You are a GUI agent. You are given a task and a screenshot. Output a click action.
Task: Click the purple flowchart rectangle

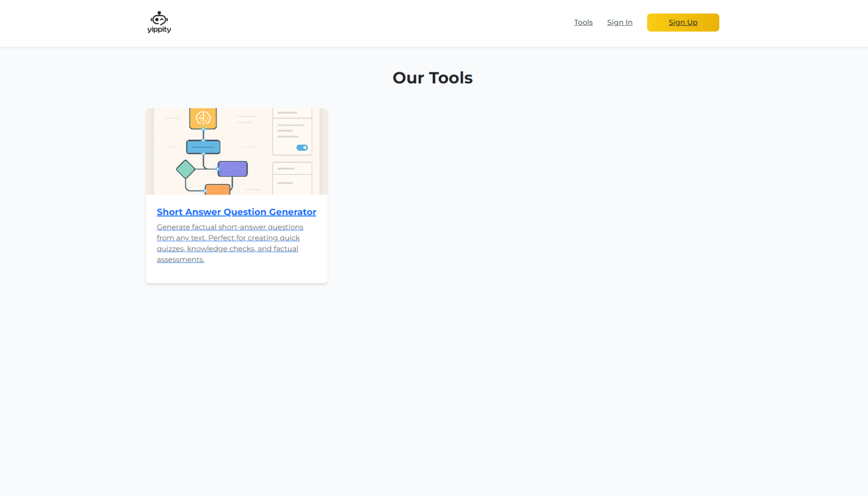[233, 169]
